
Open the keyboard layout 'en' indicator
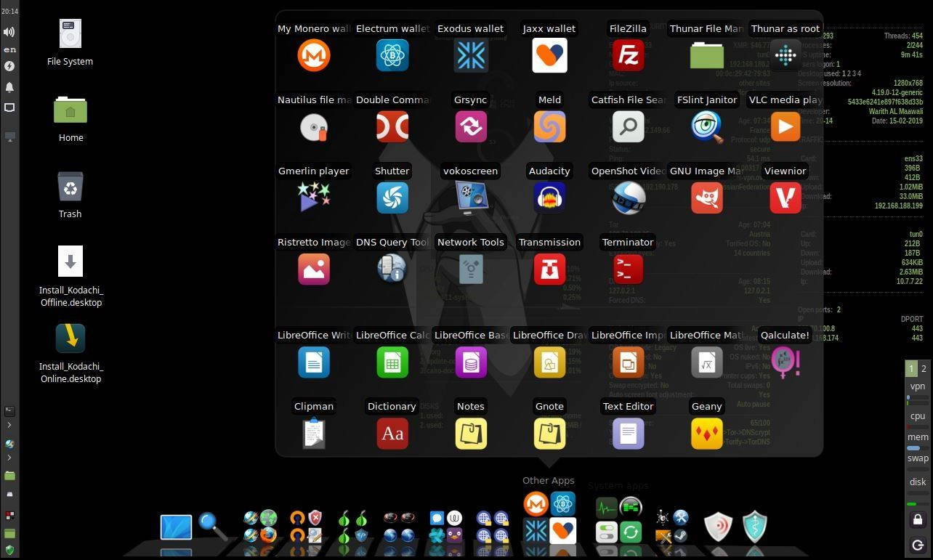click(9, 49)
